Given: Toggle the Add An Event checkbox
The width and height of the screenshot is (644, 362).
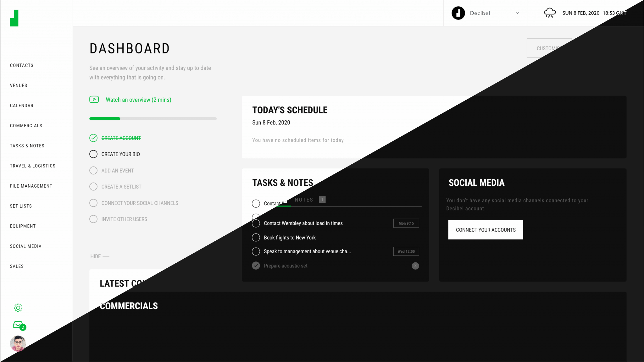Looking at the screenshot, I should [93, 170].
